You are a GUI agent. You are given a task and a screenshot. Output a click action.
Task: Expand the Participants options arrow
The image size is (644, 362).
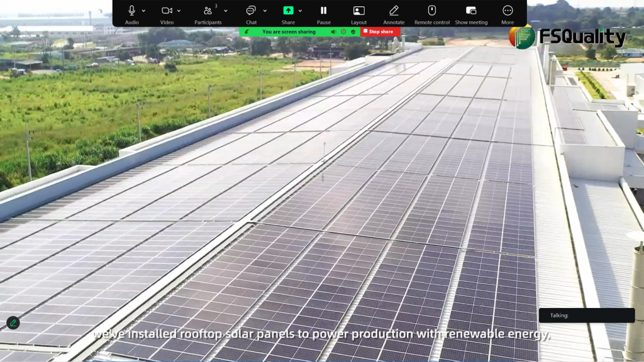pyautogui.click(x=226, y=11)
